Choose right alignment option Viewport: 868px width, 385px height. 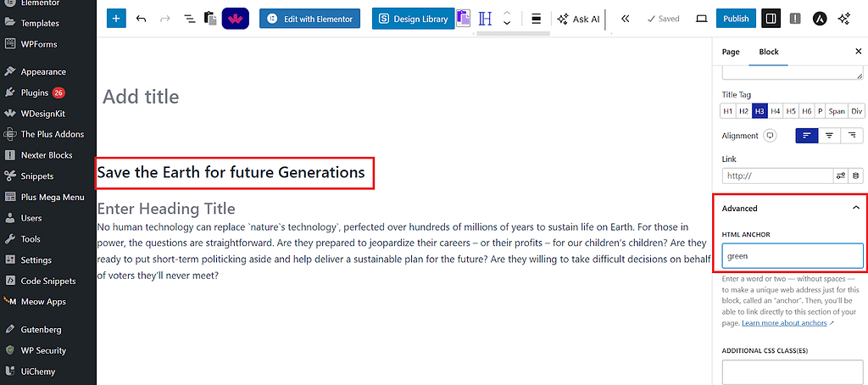click(x=852, y=136)
